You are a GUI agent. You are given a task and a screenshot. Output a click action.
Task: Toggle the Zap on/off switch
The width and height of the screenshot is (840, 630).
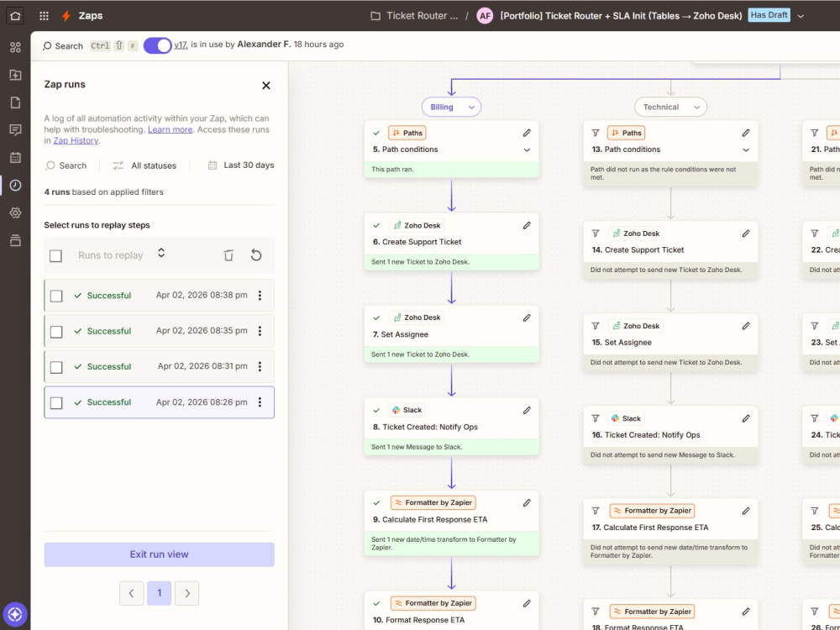click(x=157, y=45)
